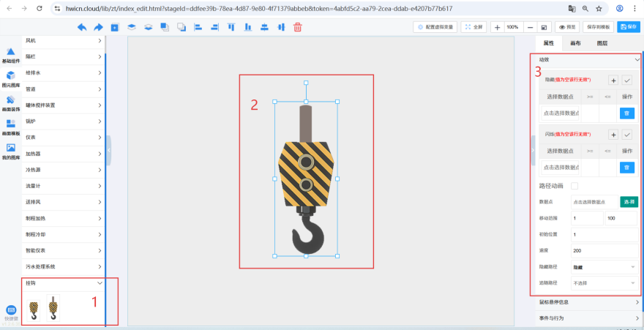Expand the 鼠标悬停信息 section
Screen dimensions: 644x330
coord(587,301)
